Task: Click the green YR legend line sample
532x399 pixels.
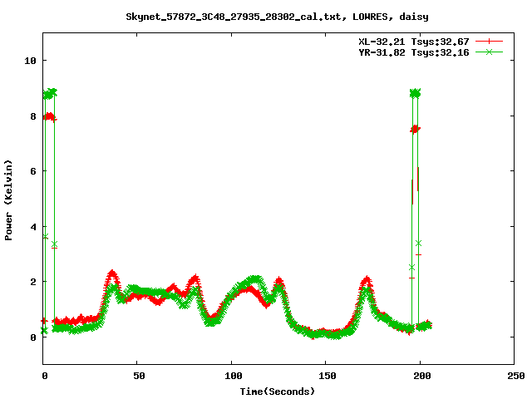Action: [489, 52]
